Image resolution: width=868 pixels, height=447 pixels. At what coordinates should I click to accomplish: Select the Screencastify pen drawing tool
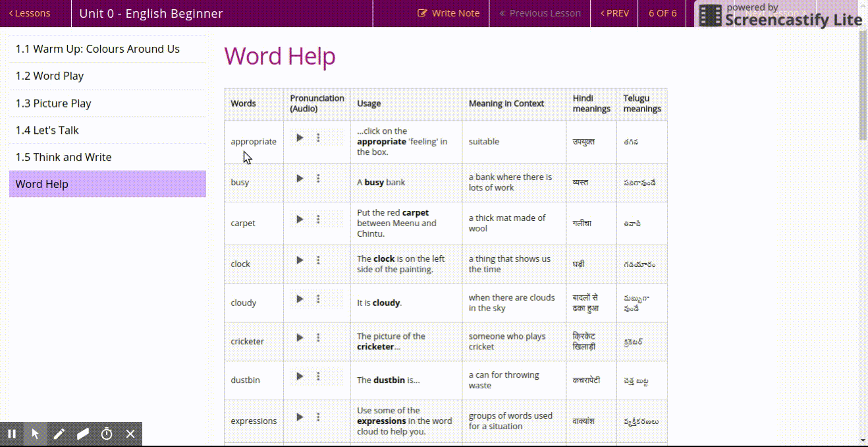(59, 434)
